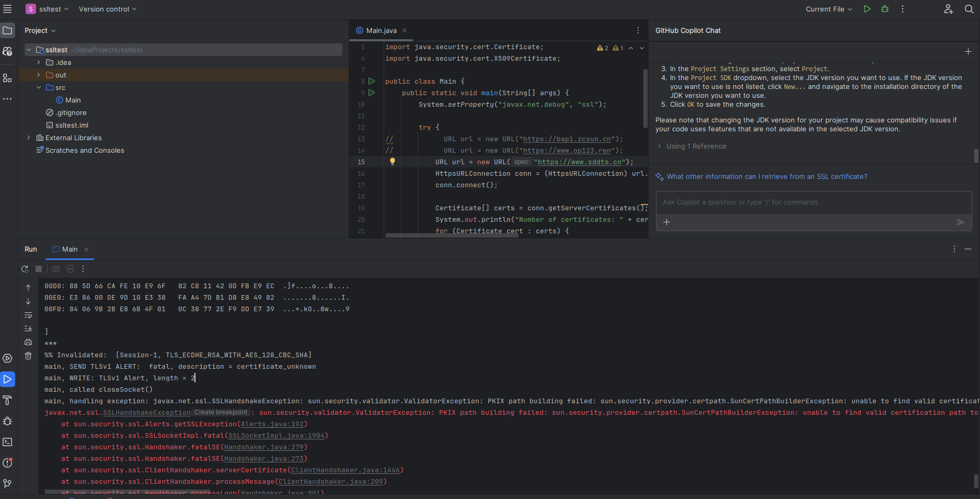980x499 pixels.
Task: Open the Build tool window
Action: 7,400
